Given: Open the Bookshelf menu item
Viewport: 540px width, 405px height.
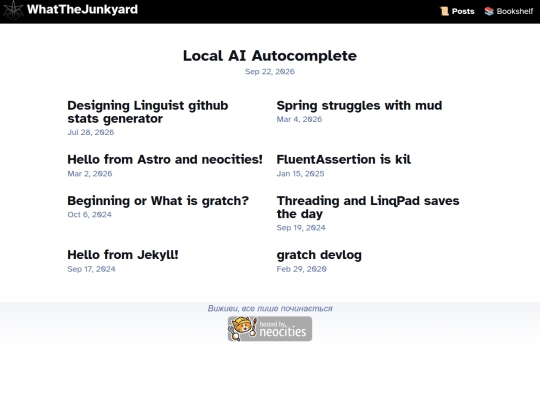Looking at the screenshot, I should [515, 11].
